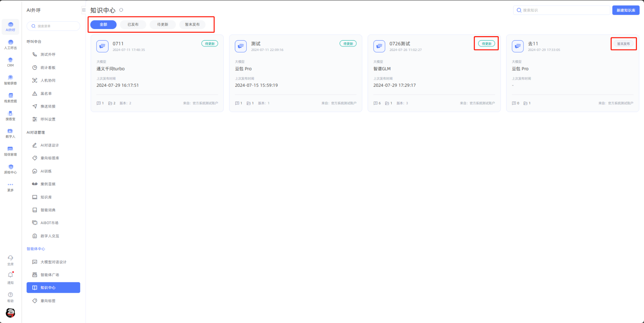Viewport: 644px width, 323px height.
Task: Click the 更多 ellipsis in left rail
Action: click(10, 186)
